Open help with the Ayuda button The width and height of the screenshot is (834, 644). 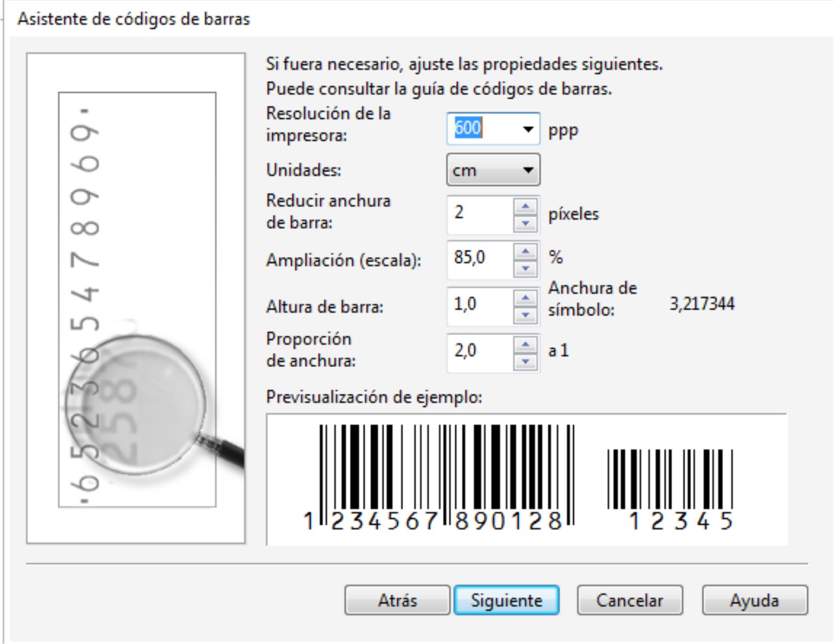(755, 600)
